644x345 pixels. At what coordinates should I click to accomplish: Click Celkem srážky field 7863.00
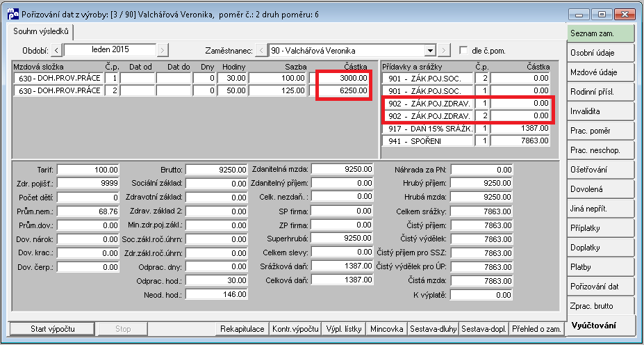[x=481, y=211]
